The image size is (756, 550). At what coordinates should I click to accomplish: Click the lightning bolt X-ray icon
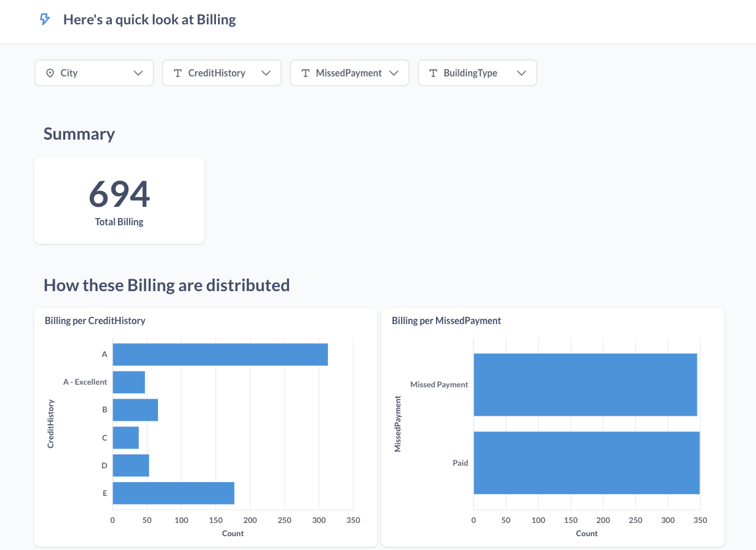[45, 19]
